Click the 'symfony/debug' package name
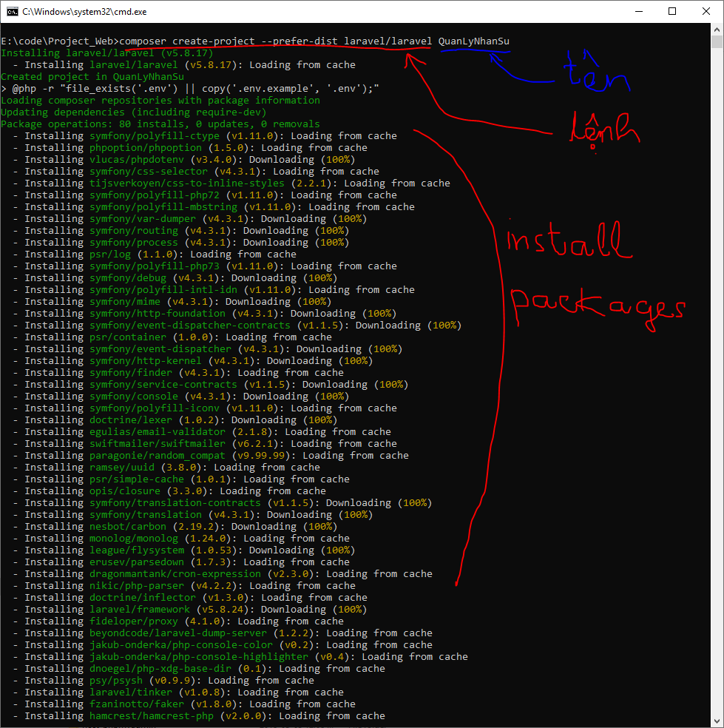The image size is (724, 728). (x=128, y=278)
